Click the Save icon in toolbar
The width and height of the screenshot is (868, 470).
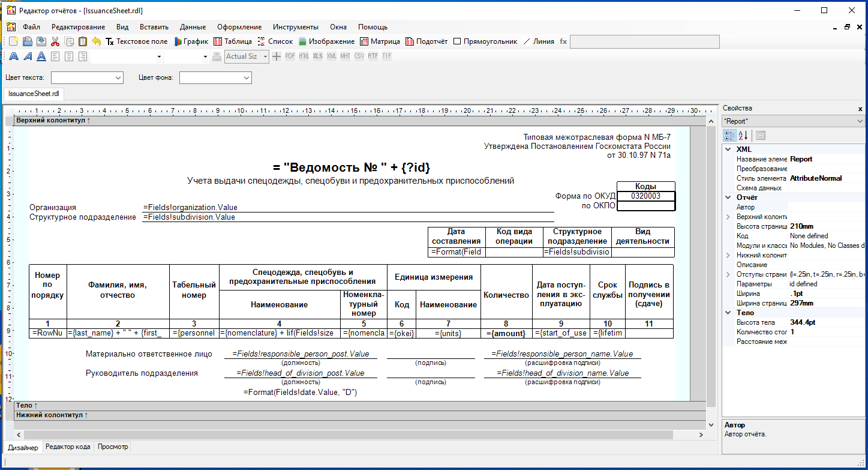(41, 41)
